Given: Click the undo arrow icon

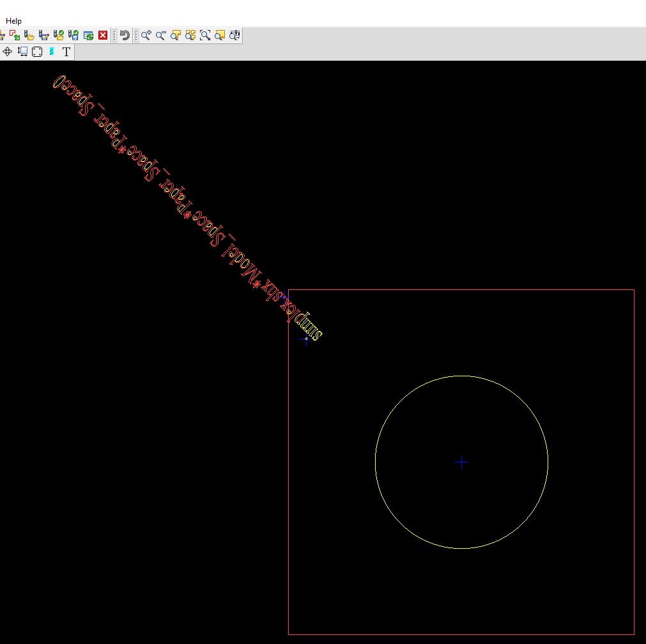Looking at the screenshot, I should 125,35.
